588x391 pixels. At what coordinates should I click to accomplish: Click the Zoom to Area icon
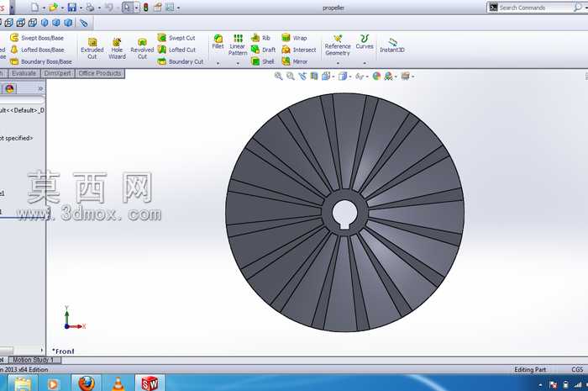pos(291,77)
